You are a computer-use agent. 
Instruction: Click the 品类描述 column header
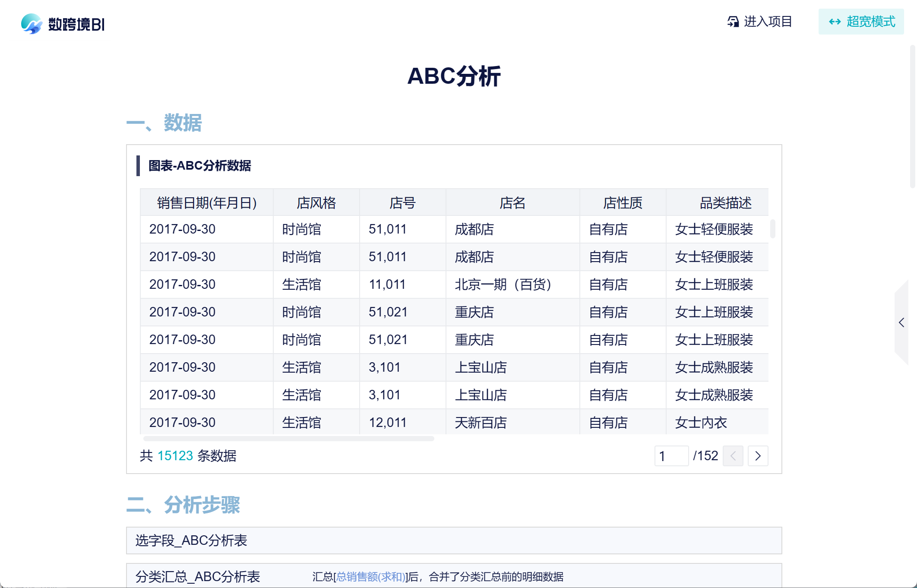coord(725,202)
